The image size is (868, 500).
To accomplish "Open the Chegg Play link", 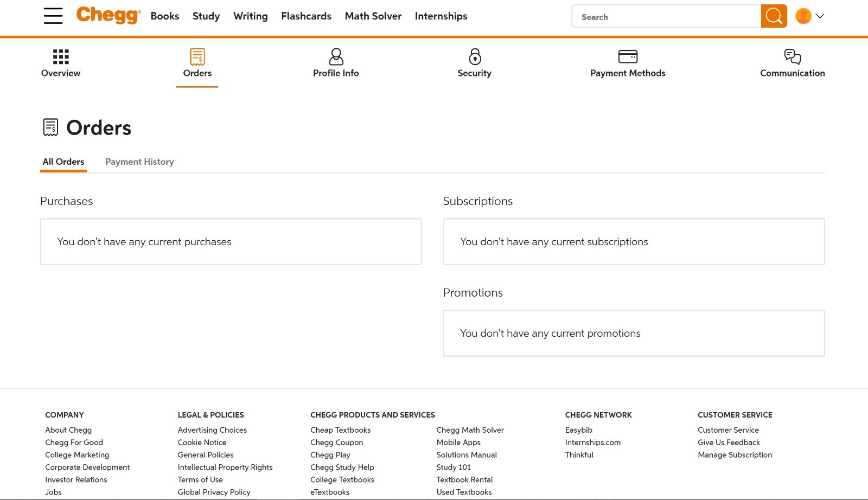I will 330,455.
